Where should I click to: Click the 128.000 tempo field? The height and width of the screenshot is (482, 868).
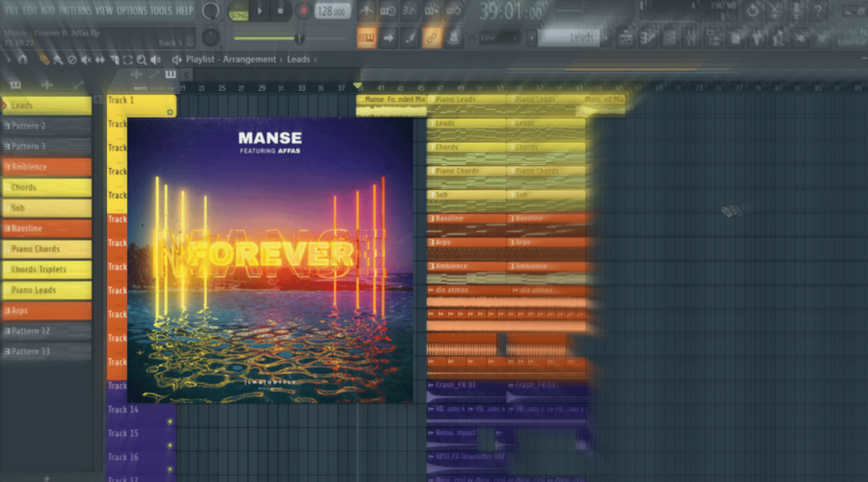(x=333, y=11)
